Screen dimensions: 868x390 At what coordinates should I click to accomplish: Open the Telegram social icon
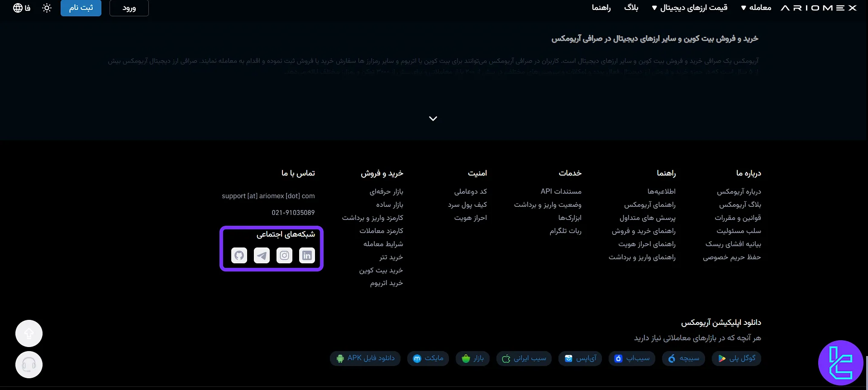click(x=262, y=256)
